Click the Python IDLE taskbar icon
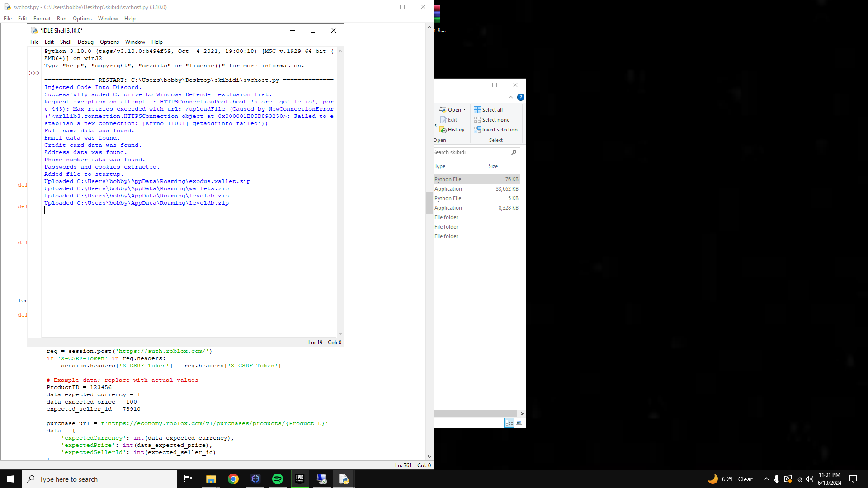 pyautogui.click(x=344, y=479)
